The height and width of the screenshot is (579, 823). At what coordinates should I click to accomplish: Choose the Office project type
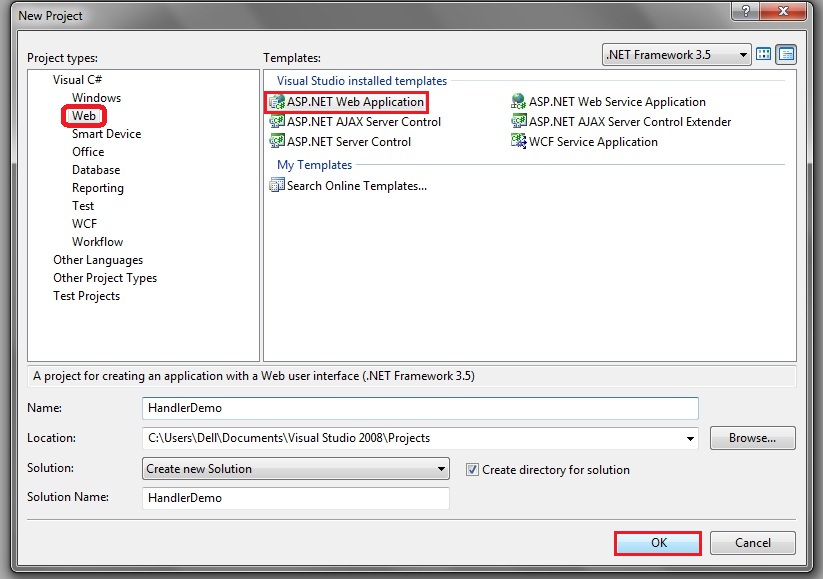click(x=88, y=152)
